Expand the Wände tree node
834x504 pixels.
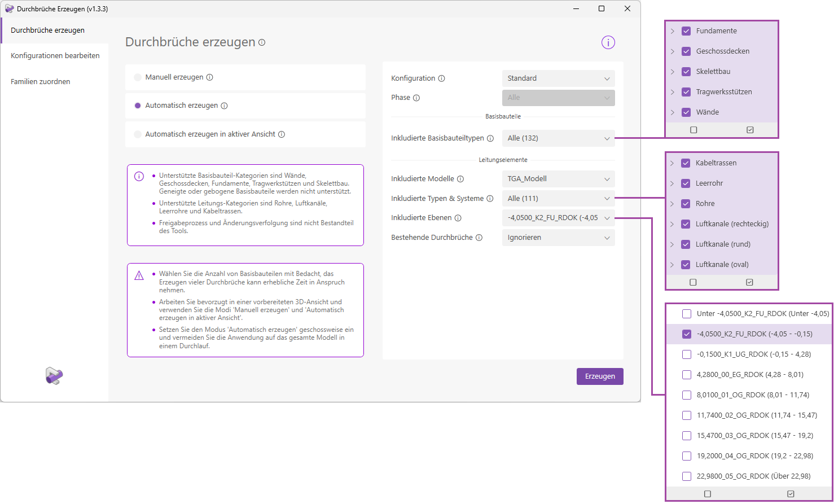[673, 112]
